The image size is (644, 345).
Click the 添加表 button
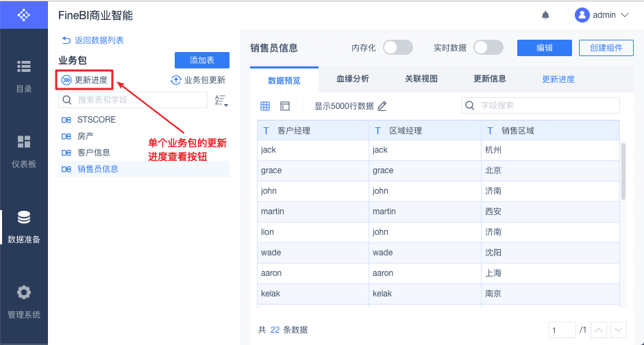pyautogui.click(x=201, y=60)
